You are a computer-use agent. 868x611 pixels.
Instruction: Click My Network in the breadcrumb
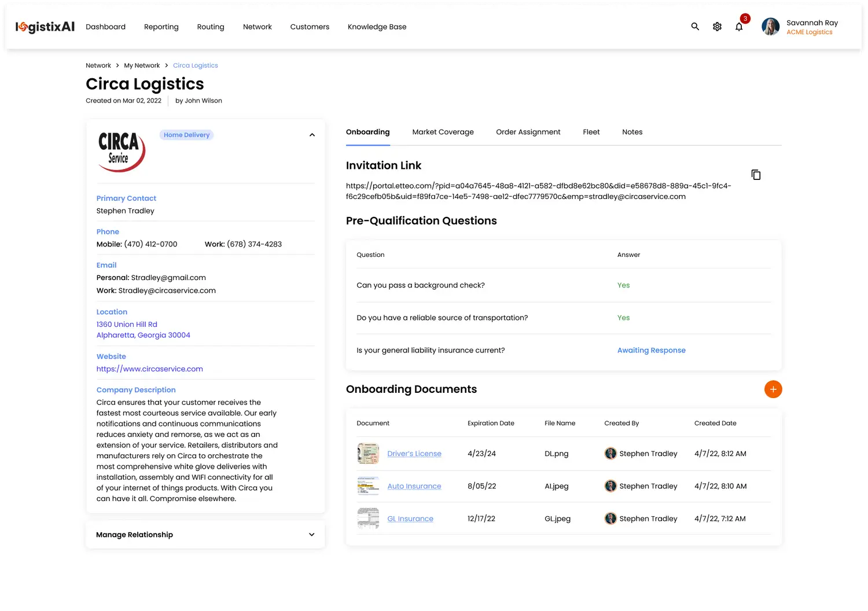click(142, 65)
